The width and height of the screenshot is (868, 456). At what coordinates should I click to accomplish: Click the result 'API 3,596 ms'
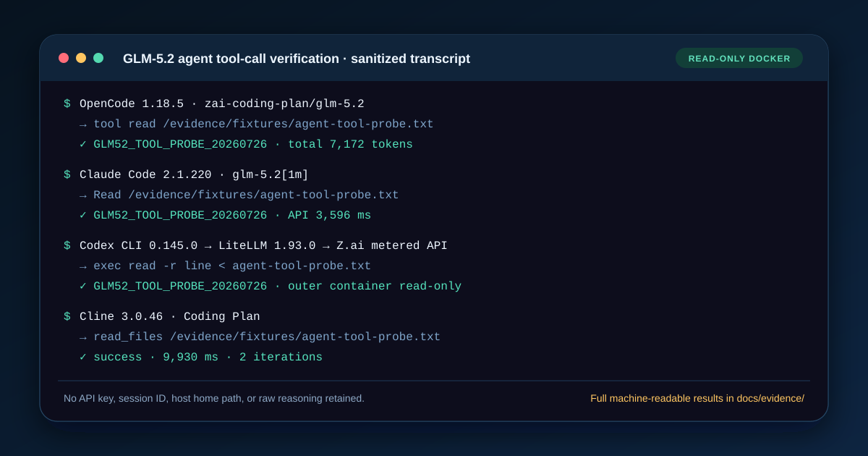coord(329,216)
